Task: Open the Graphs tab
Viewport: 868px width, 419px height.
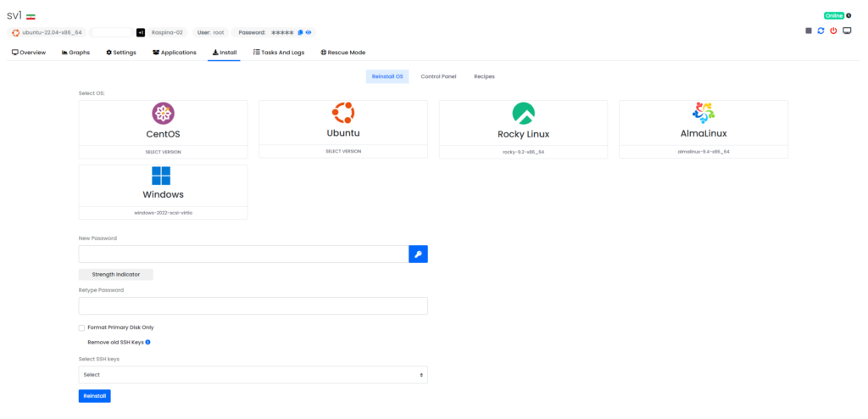Action: [75, 53]
